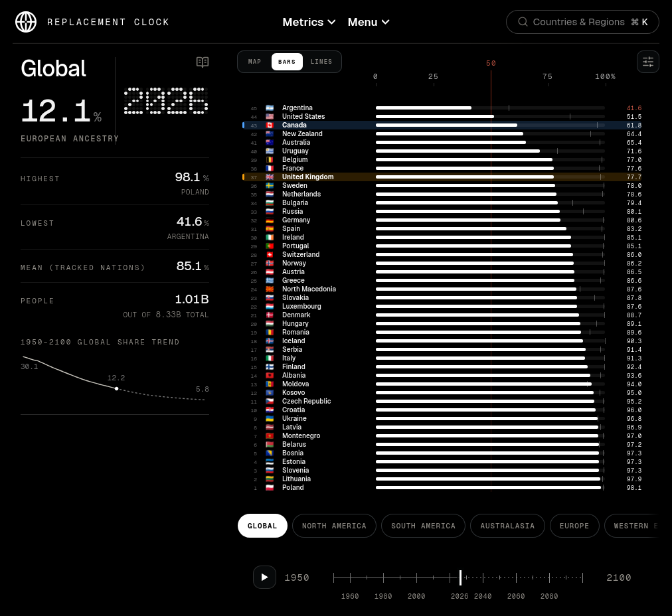Select the SOUTH AMERICA region tab
Image resolution: width=672 pixels, height=616 pixels.
pyautogui.click(x=423, y=526)
